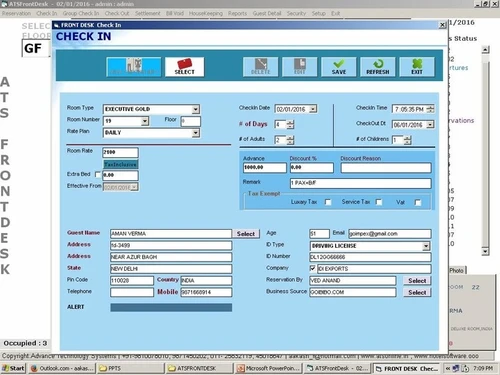Click Select button beside Guest Name
This screenshot has height=375, width=500.
tap(246, 234)
